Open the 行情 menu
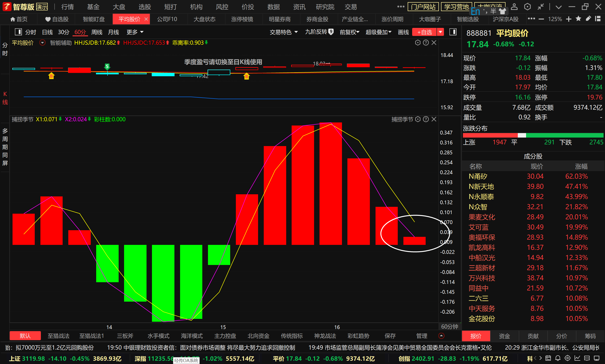 (67, 7)
